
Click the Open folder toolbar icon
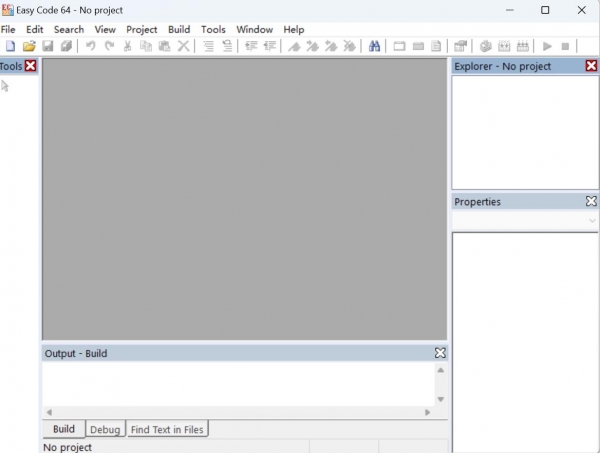click(29, 46)
